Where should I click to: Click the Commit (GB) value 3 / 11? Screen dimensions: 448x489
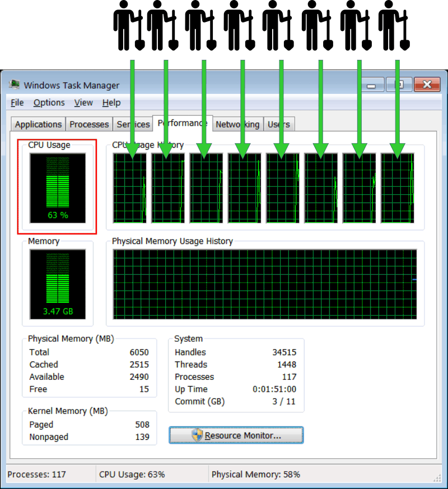pos(284,401)
